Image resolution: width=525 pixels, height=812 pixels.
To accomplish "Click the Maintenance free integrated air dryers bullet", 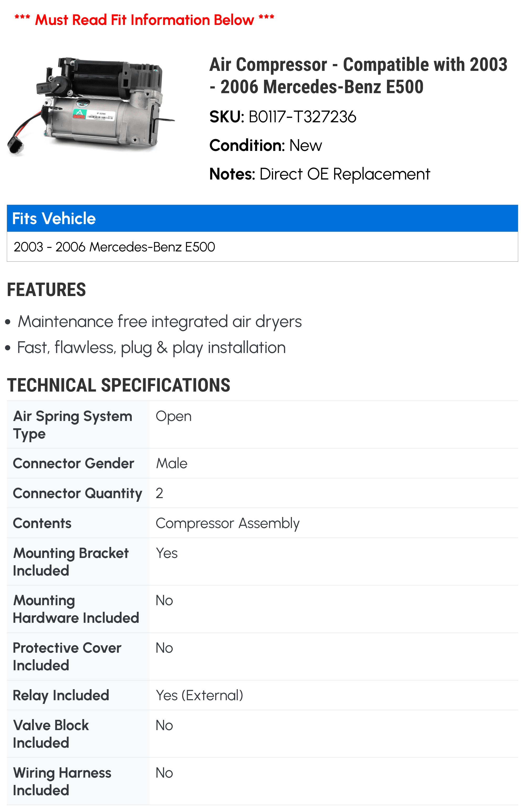I will (160, 322).
